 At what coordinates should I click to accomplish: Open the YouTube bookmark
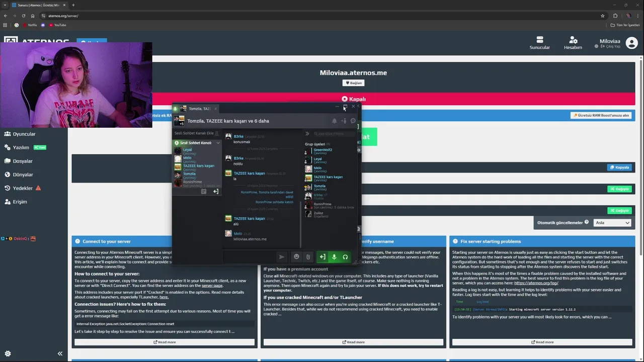tap(57, 25)
